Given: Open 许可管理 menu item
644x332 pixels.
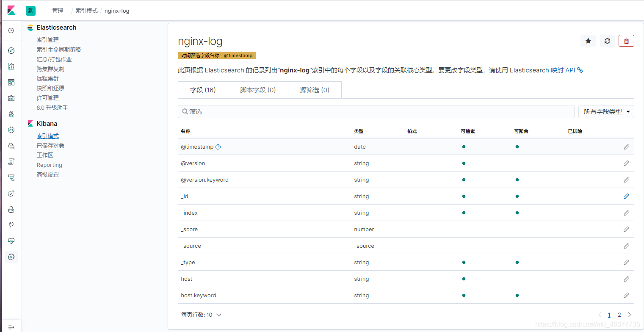Looking at the screenshot, I should [48, 98].
